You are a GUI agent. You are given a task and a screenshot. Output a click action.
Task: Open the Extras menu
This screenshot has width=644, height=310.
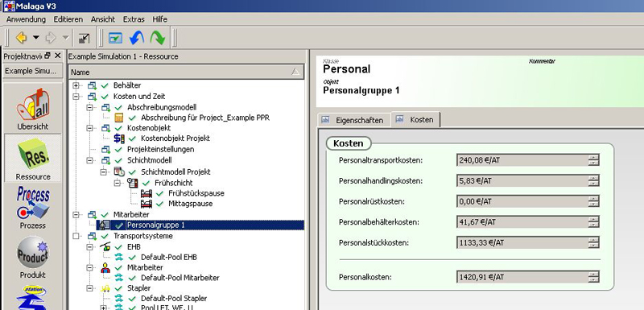pos(134,19)
